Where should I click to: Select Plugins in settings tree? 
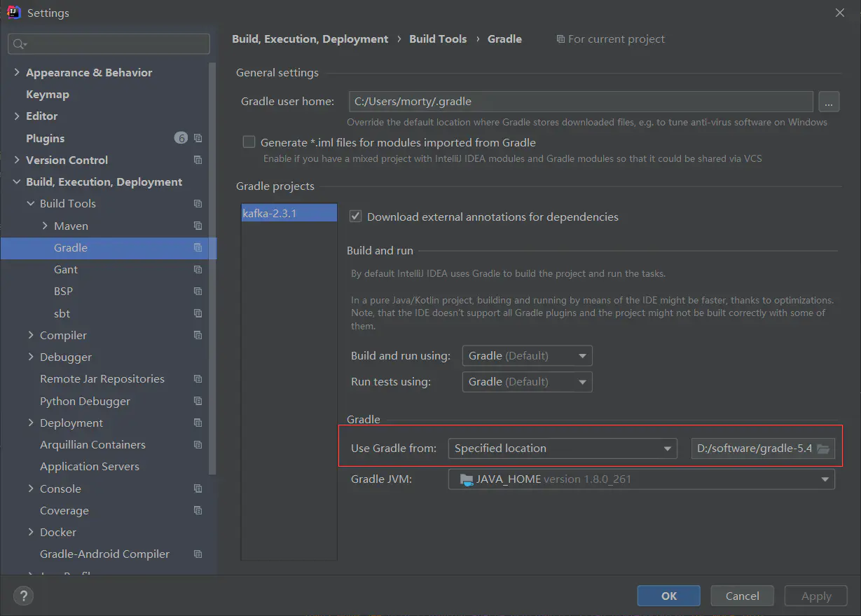[x=46, y=138]
